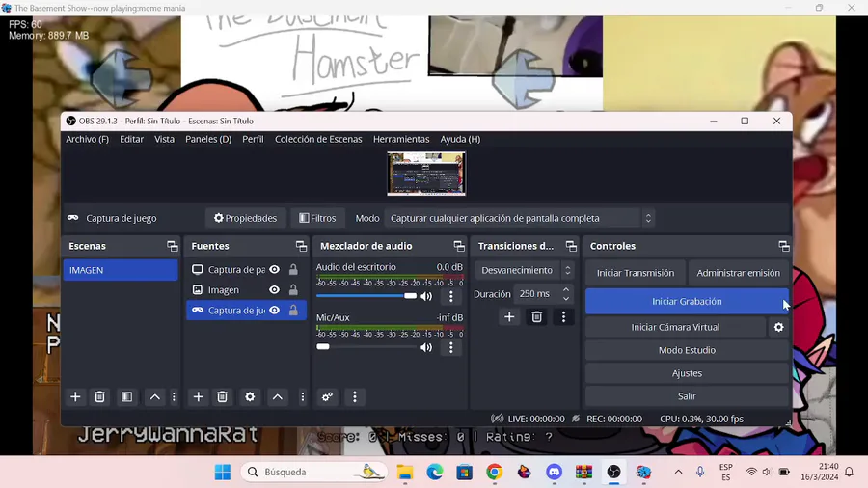Open Audio del escritorio options dots
Image resolution: width=868 pixels, height=488 pixels.
(451, 297)
